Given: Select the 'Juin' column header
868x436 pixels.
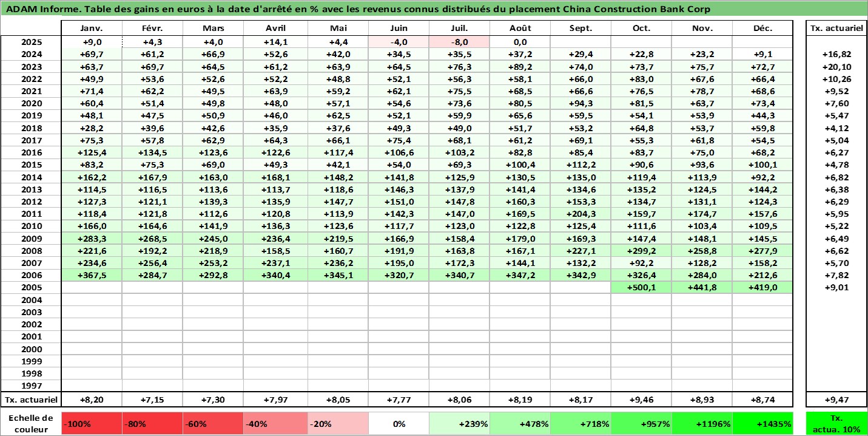Looking at the screenshot, I should (x=399, y=29).
